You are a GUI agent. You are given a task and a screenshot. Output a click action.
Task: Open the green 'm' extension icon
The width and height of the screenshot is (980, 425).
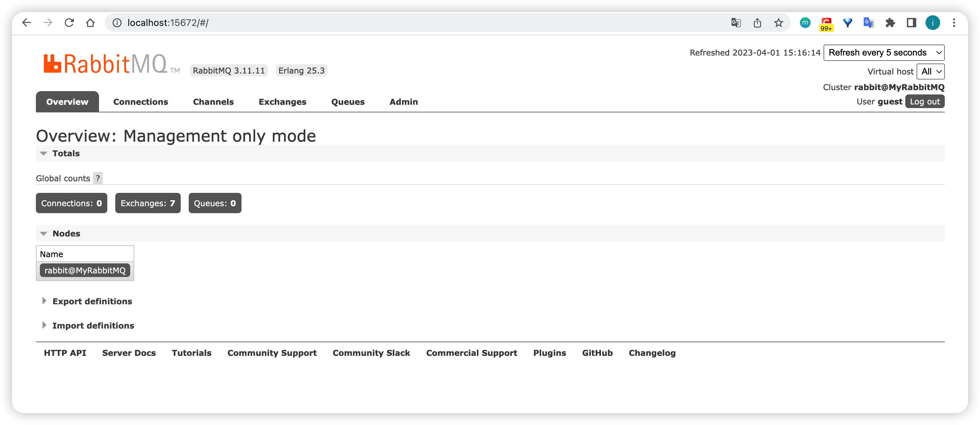805,23
